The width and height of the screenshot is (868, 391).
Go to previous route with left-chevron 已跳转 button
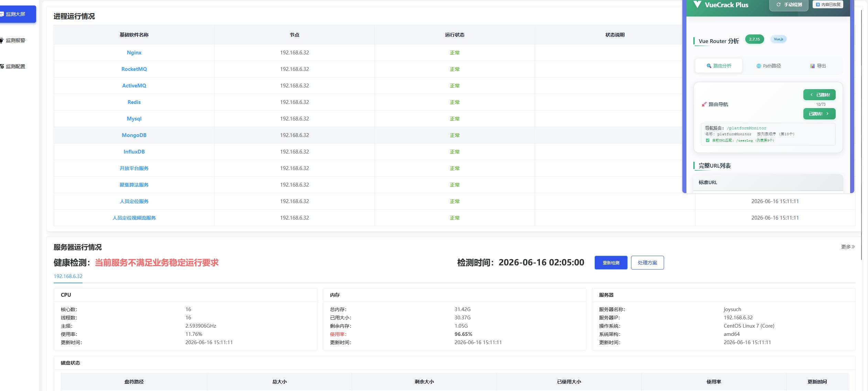[x=819, y=95]
